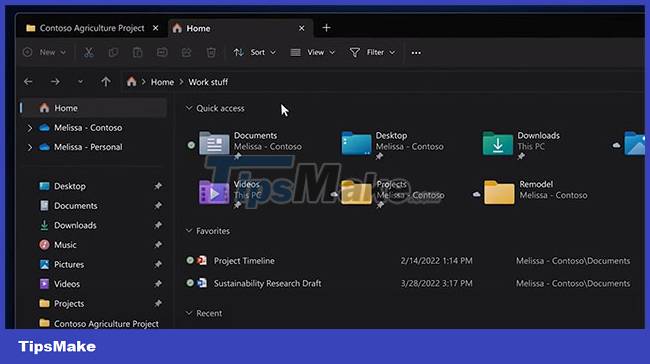Open the partially visible Pictures folder tile
Screen dimensions: 650x364
(635, 143)
